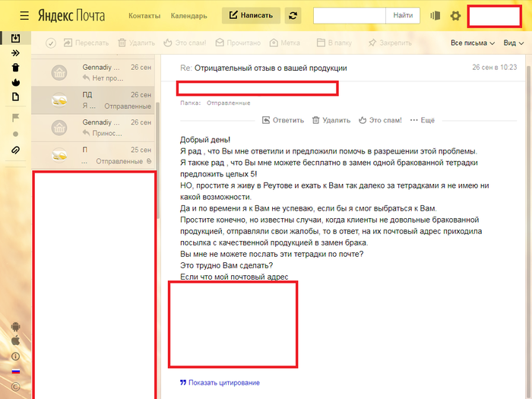
Task: Open the Trash folder icon in sidebar
Action: 15,68
